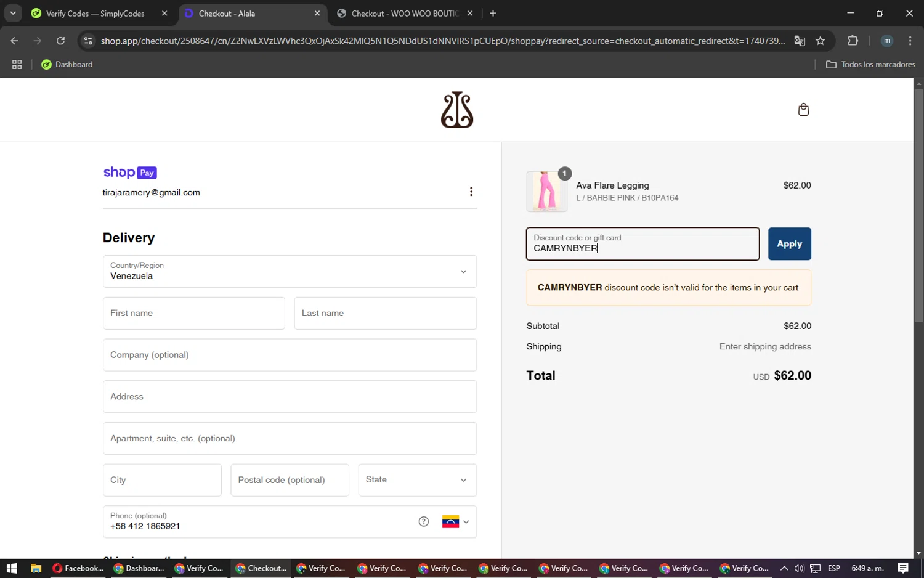Open the notification center icon
Image resolution: width=924 pixels, height=578 pixels.
(903, 568)
